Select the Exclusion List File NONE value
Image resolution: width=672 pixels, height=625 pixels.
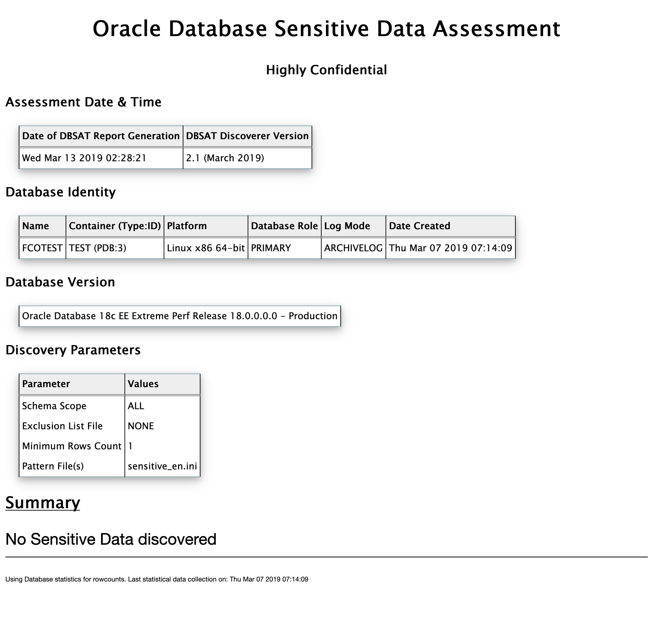click(141, 426)
